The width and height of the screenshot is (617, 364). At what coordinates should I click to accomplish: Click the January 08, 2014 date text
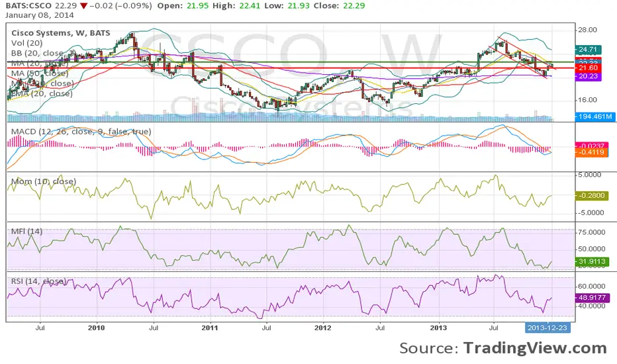pyautogui.click(x=39, y=15)
